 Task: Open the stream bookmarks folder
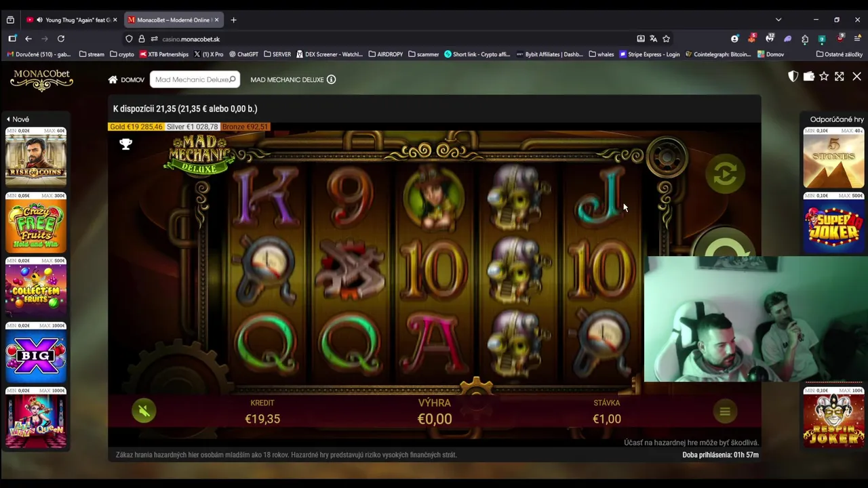click(x=92, y=54)
